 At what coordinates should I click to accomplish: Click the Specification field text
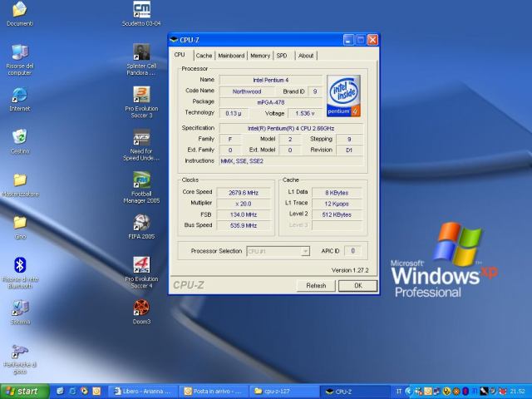pos(291,128)
